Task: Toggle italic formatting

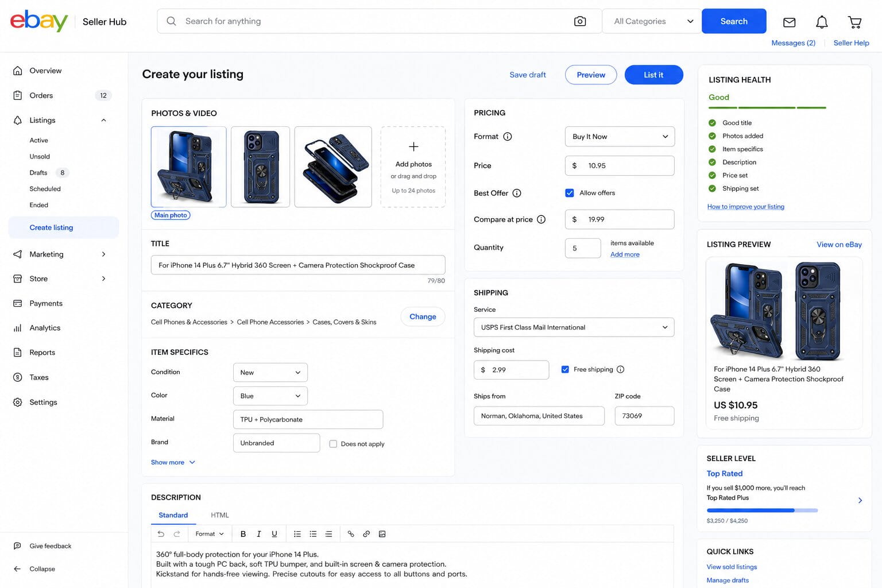Action: coord(259,534)
